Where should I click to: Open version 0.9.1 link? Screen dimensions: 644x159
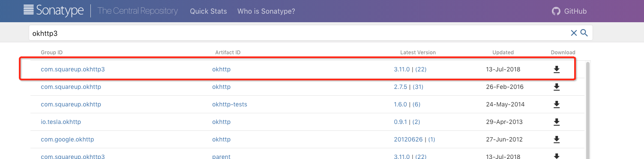[400, 122]
